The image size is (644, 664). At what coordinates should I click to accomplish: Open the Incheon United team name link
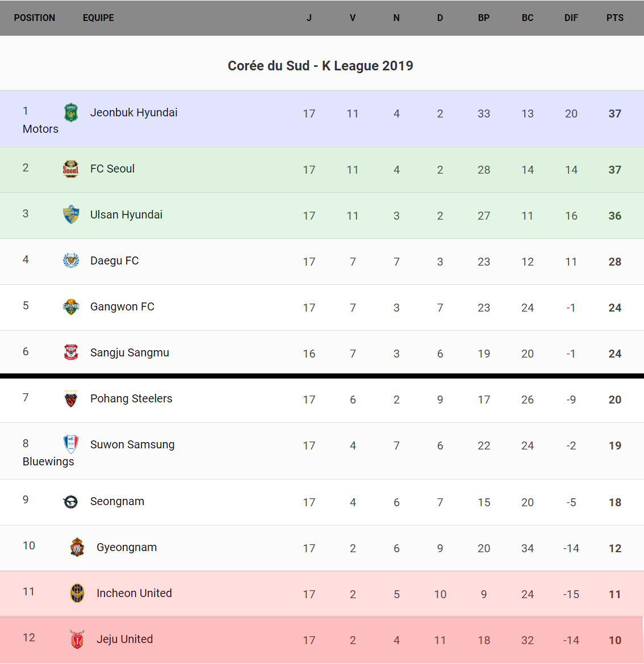point(134,593)
